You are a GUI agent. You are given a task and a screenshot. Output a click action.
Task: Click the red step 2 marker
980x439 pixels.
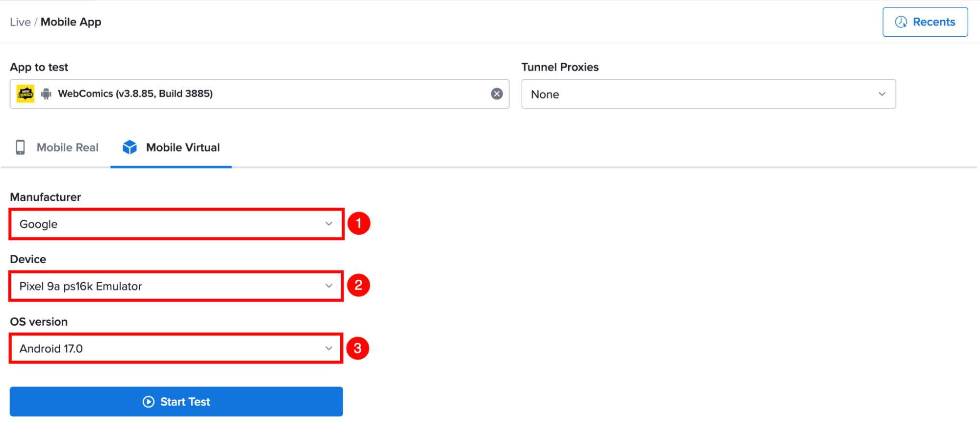click(x=358, y=285)
